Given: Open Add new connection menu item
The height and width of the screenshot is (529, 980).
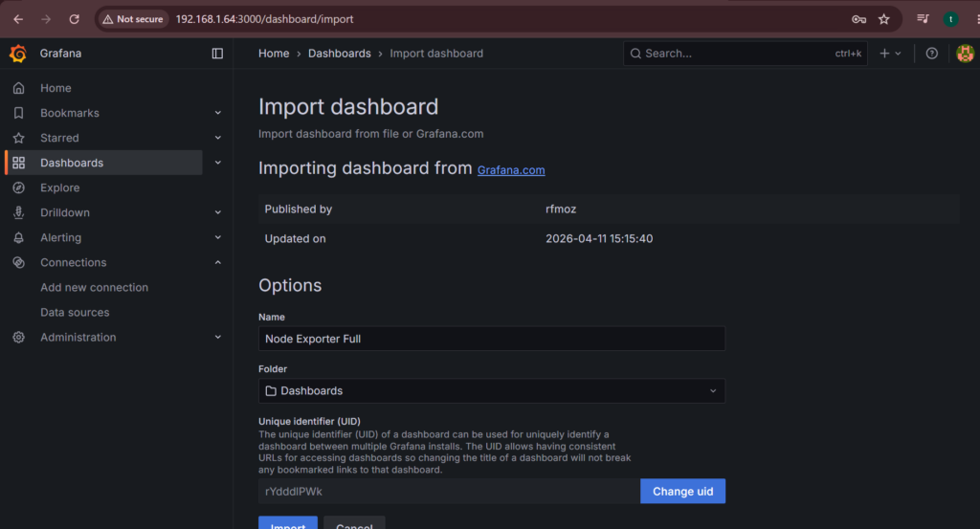Looking at the screenshot, I should point(95,288).
